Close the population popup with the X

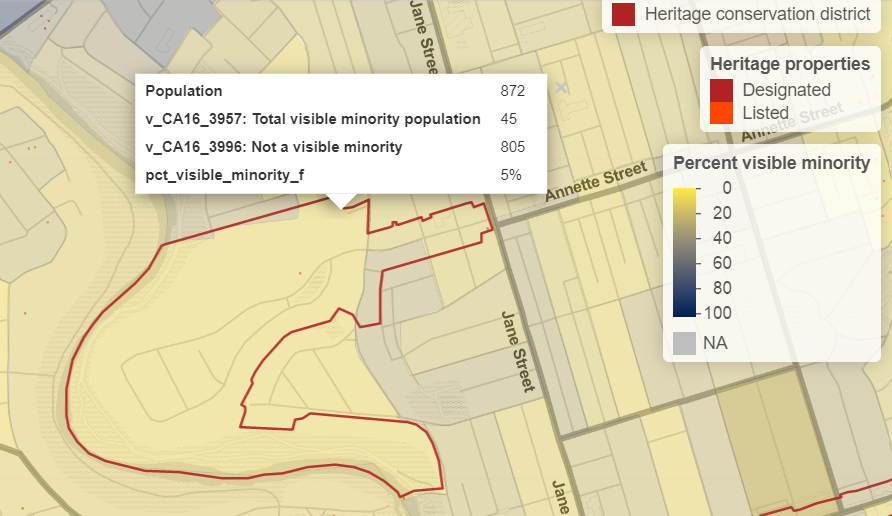click(x=561, y=87)
